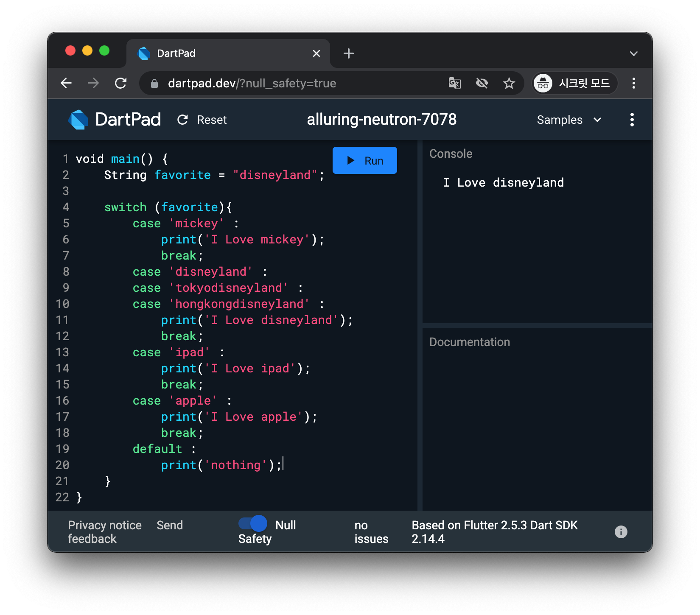This screenshot has height=615, width=700.
Task: Click the Documentation panel heading
Action: pyautogui.click(x=470, y=342)
